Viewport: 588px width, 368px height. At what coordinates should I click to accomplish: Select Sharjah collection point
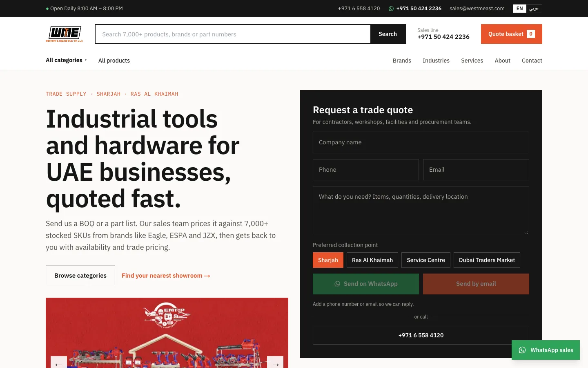point(328,260)
